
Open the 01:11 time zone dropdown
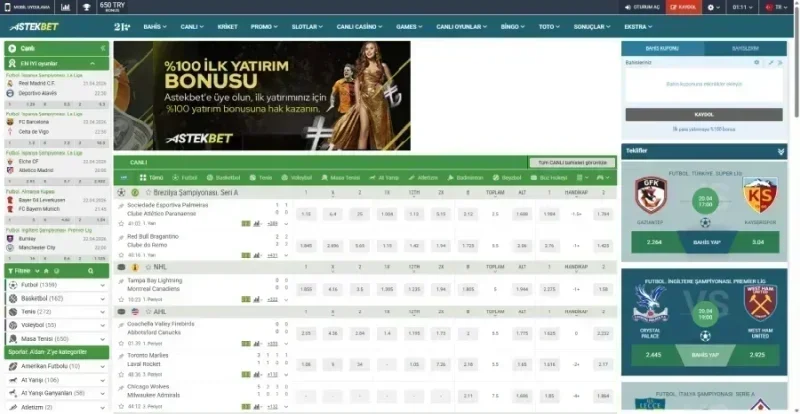coord(743,7)
